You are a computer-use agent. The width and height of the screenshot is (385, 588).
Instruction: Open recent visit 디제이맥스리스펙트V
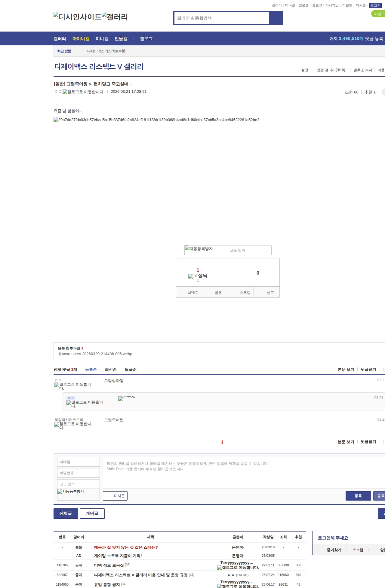[104, 51]
